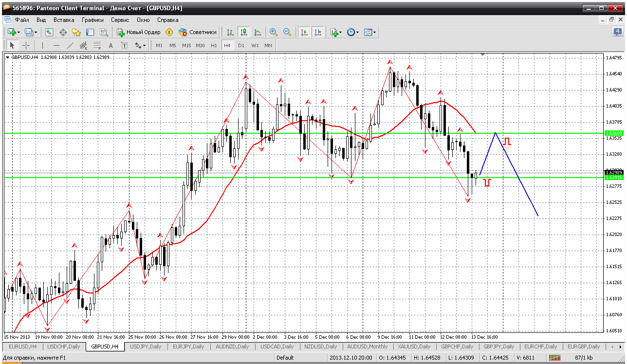Select the cursor arrow tool
The image size is (627, 364).
pyautogui.click(x=12, y=45)
